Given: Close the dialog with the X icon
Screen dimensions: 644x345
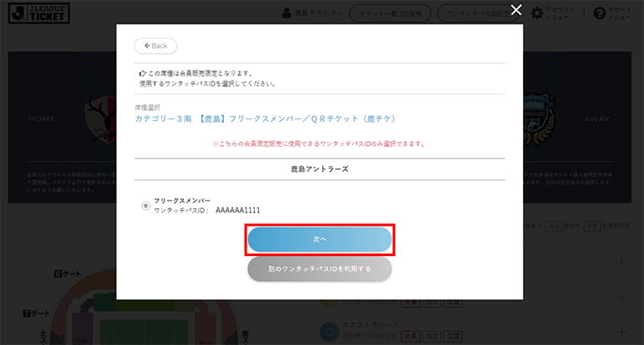Looking at the screenshot, I should tap(516, 10).
